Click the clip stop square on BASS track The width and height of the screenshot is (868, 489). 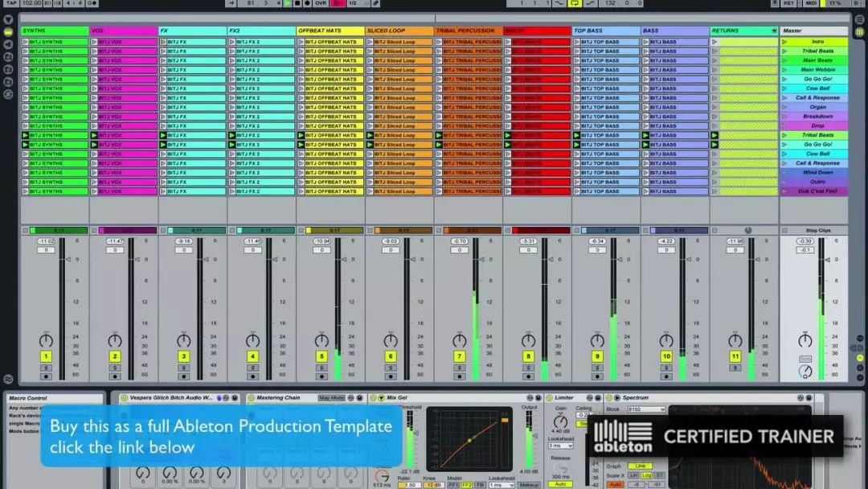[x=645, y=230]
